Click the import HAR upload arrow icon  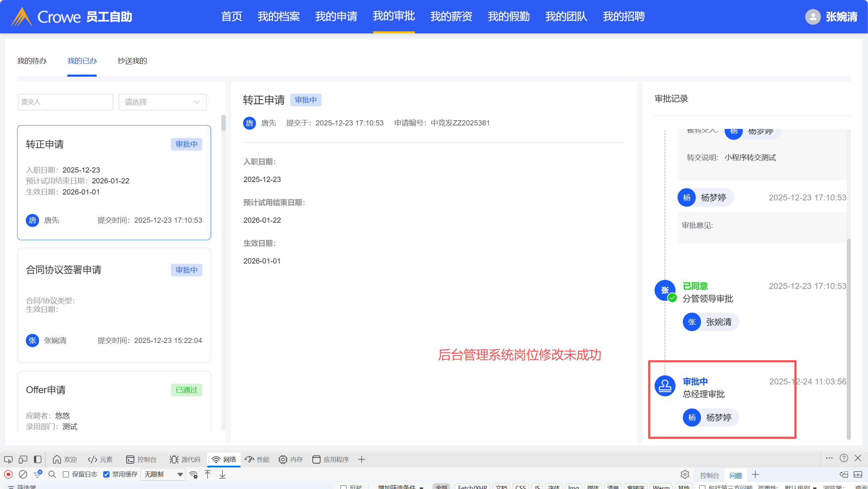(x=208, y=474)
